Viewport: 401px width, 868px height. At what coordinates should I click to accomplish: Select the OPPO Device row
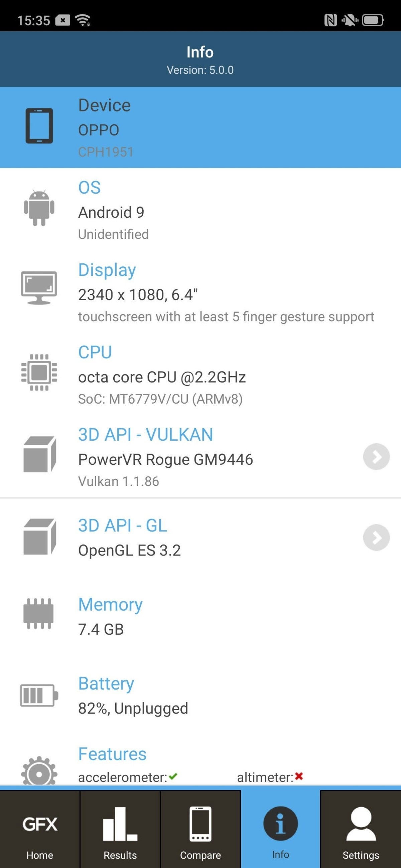(x=200, y=128)
